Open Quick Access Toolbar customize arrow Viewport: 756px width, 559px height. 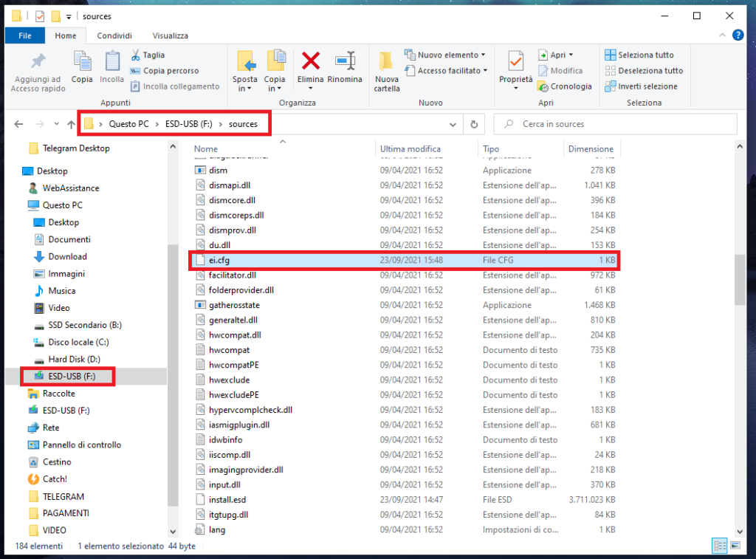pyautogui.click(x=69, y=17)
